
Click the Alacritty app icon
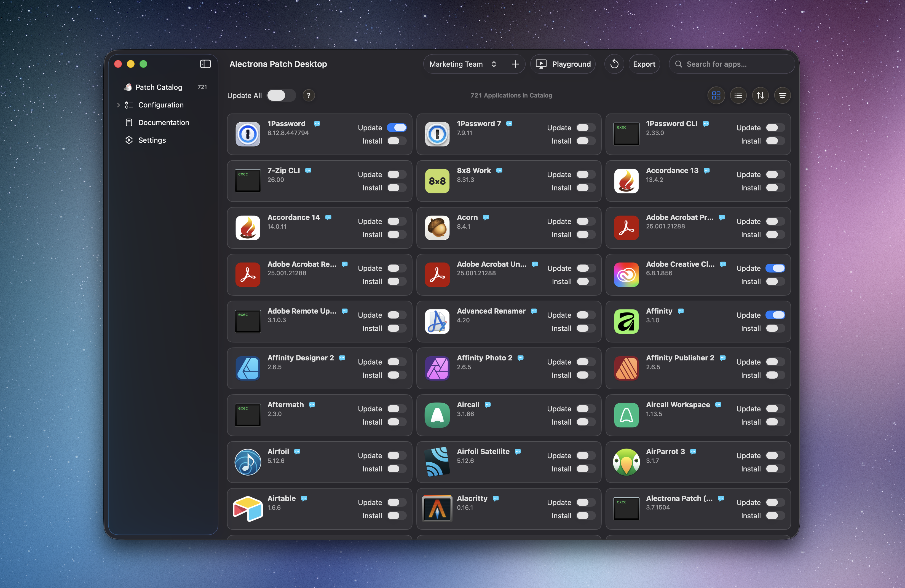(437, 509)
